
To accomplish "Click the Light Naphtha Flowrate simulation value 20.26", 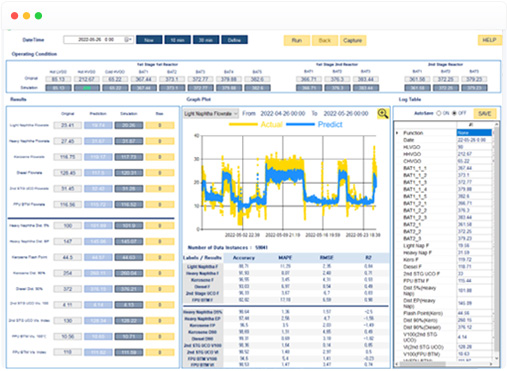I will tap(129, 125).
